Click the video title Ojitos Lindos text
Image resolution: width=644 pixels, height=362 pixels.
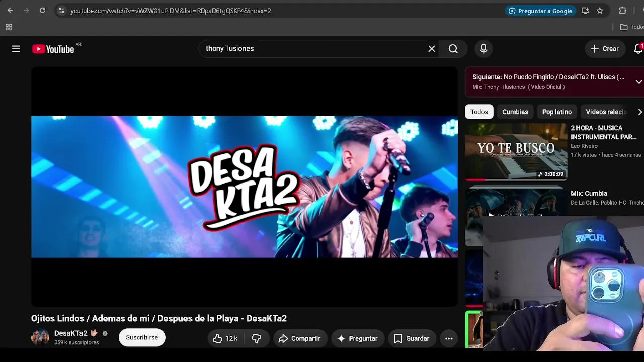(159, 318)
